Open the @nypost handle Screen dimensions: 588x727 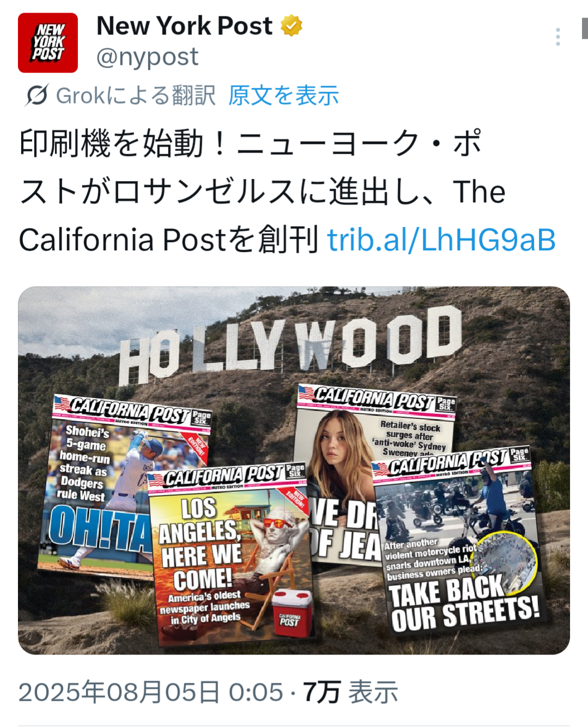tap(147, 57)
